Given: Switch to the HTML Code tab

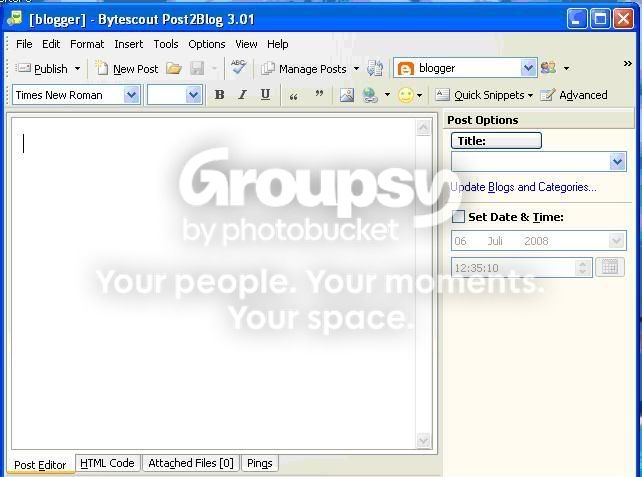Looking at the screenshot, I should tap(107, 463).
